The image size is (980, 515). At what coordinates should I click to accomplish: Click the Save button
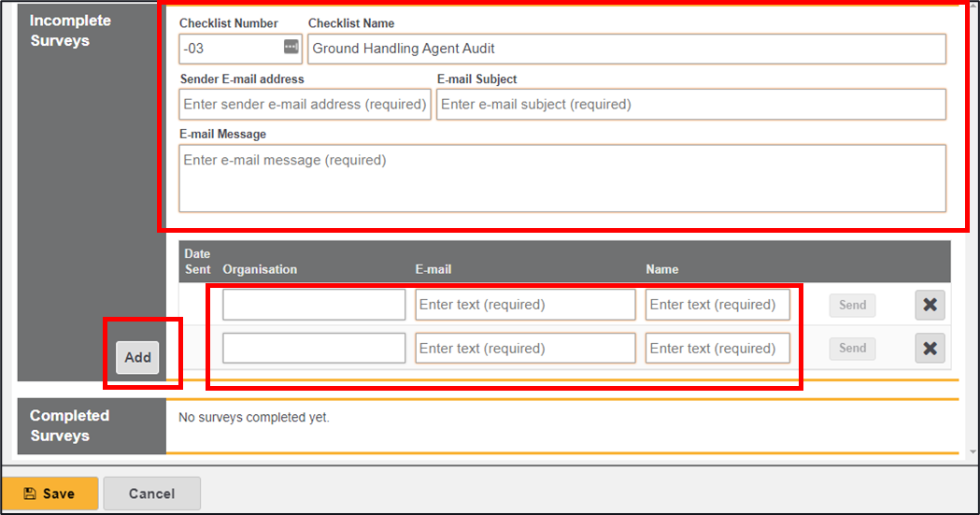(50, 494)
